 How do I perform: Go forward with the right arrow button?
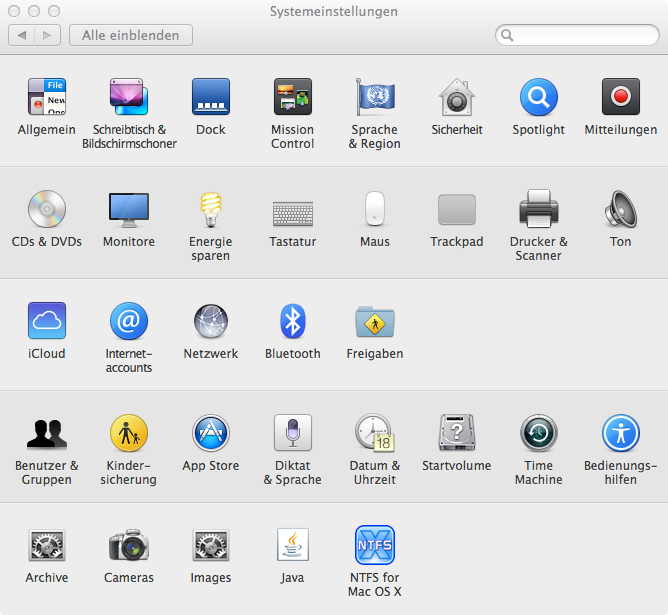point(48,35)
